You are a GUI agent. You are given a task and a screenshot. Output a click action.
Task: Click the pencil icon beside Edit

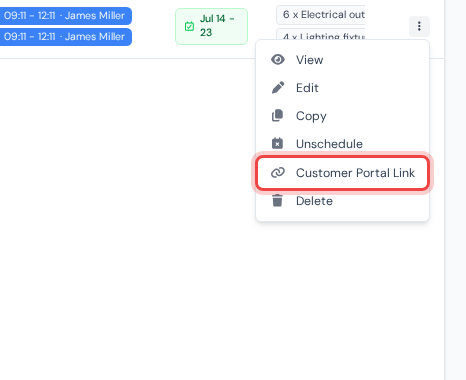278,88
